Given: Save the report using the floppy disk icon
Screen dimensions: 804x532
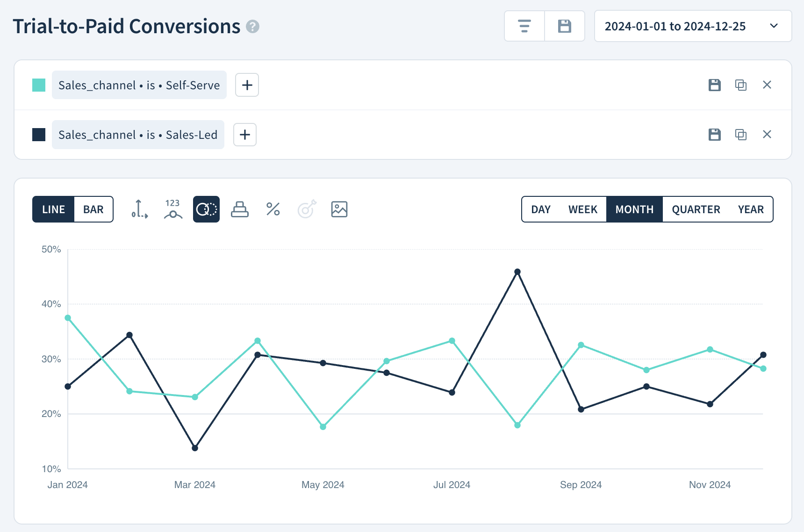Looking at the screenshot, I should click(x=565, y=26).
